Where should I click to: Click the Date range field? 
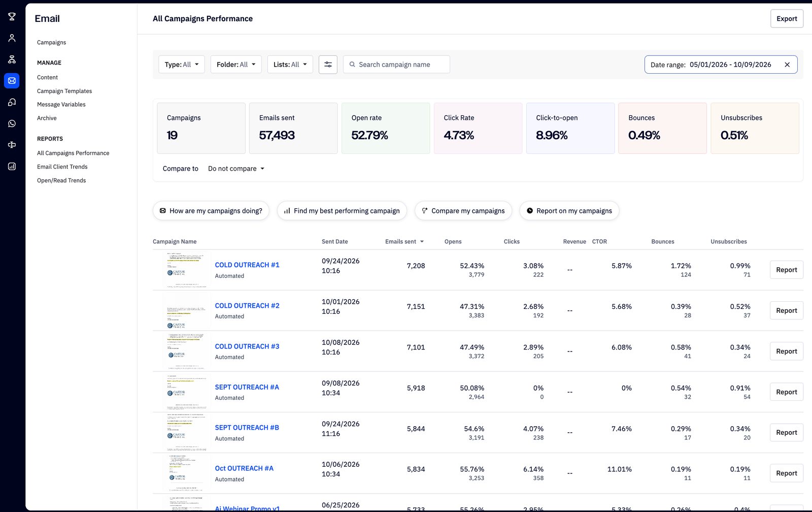click(721, 65)
